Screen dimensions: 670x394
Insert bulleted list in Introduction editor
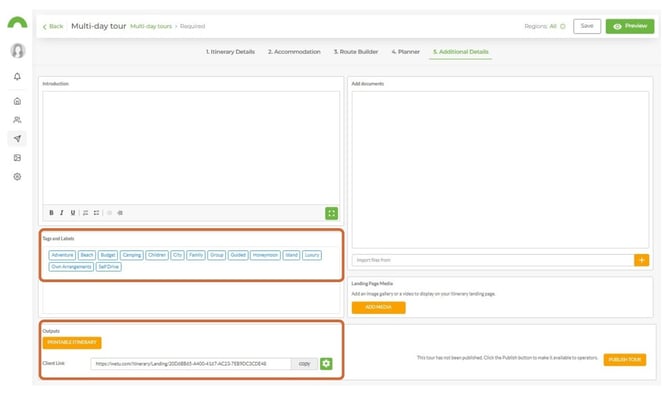click(x=97, y=213)
